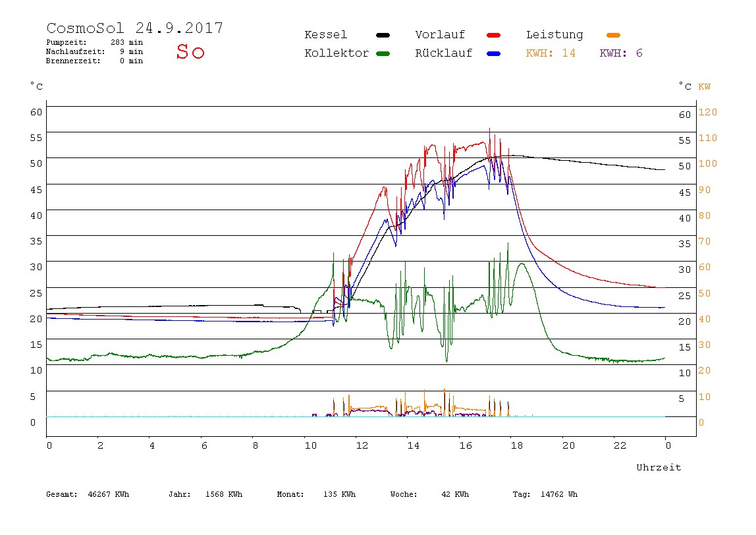Select the Nachlaufzeit value "9 min"

131,51
